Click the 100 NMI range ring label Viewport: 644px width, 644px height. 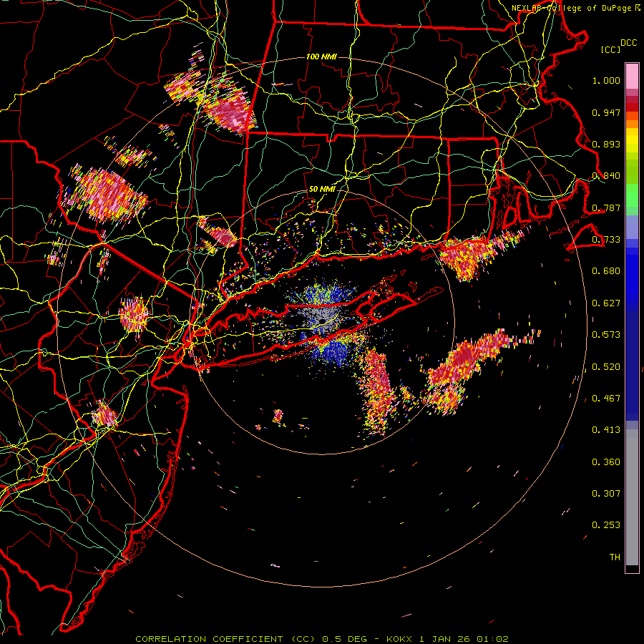point(321,57)
